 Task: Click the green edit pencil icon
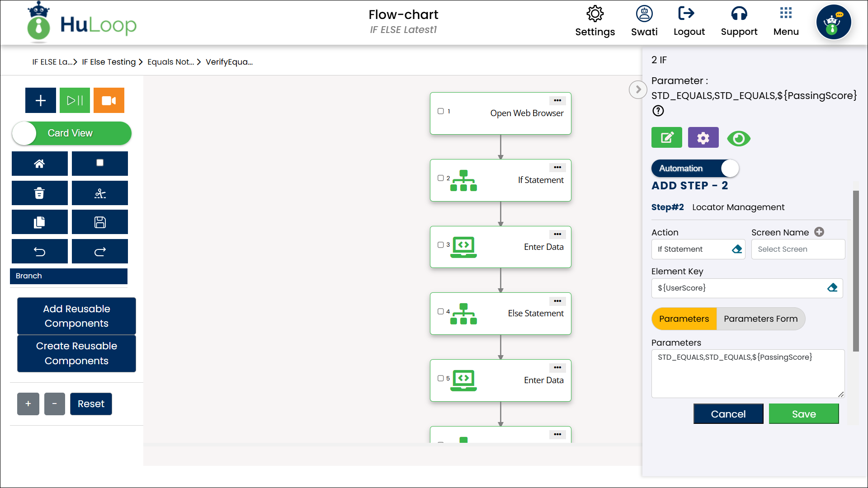[x=666, y=138]
